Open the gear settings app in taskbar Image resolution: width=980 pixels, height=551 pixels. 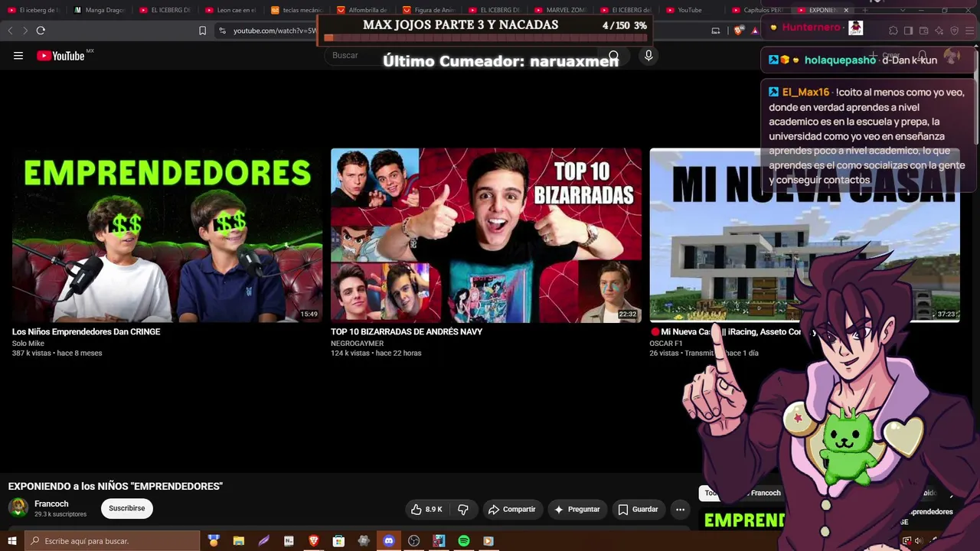(364, 541)
